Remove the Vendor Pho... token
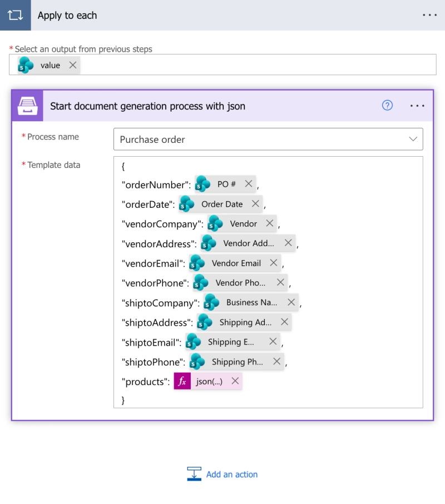Screen dimensions: 445x504 coord(280,282)
